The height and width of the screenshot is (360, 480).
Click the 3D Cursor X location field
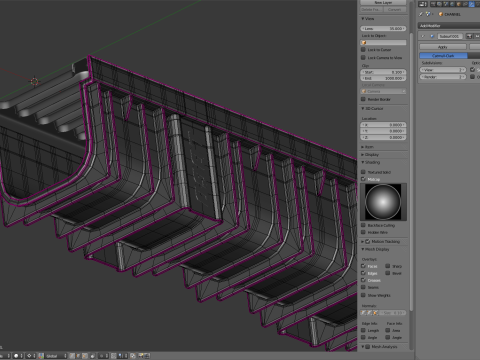click(383, 125)
